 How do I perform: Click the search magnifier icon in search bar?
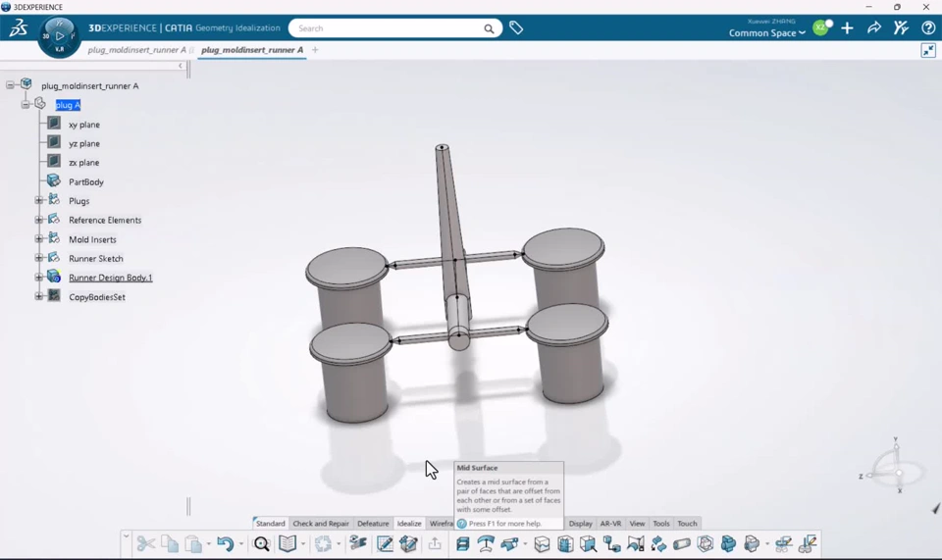coord(489,28)
